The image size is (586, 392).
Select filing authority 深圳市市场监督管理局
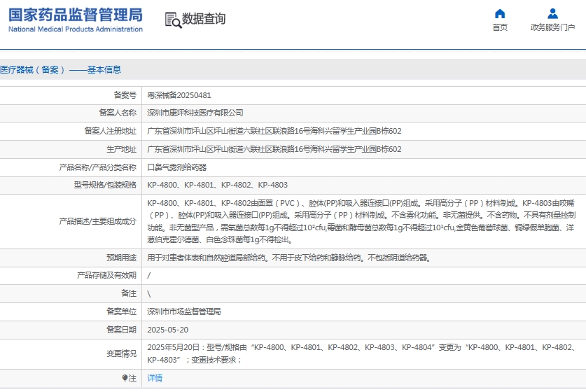coord(184,311)
